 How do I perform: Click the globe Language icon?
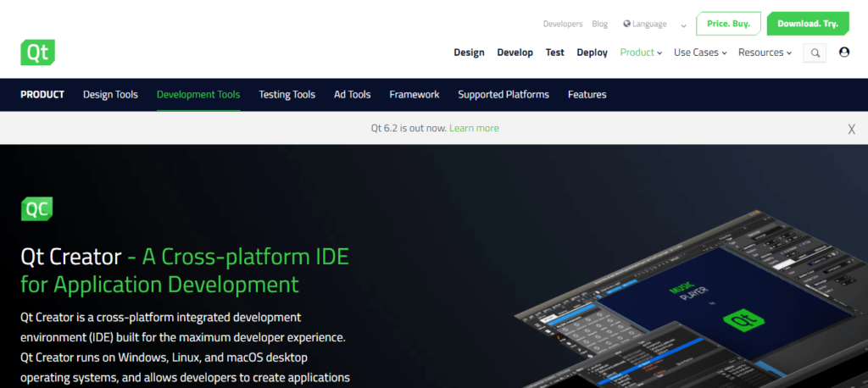(626, 24)
